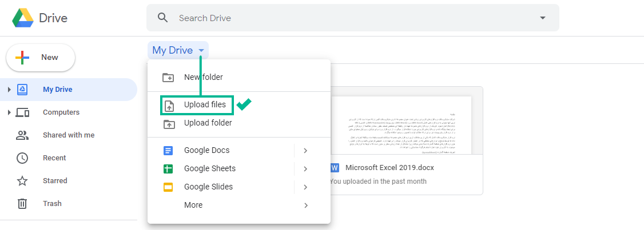Focus the Search Drive field
Screen dimensions: 644x230
[352, 18]
